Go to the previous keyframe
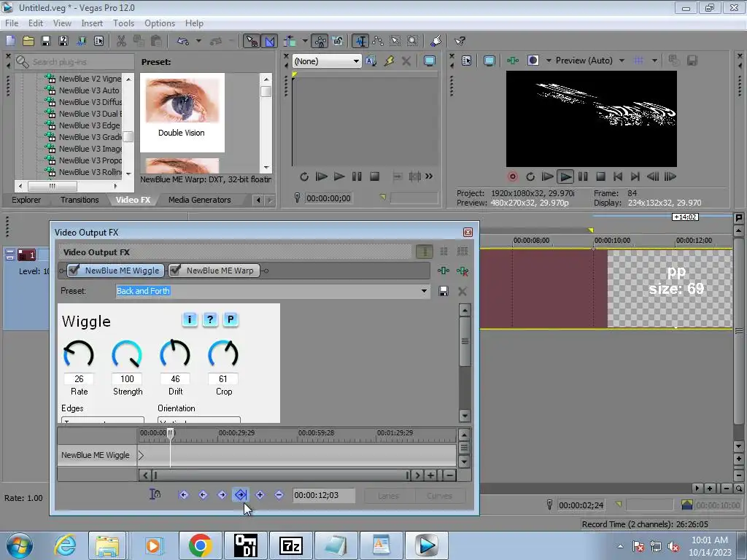The image size is (747, 560). tap(203, 495)
